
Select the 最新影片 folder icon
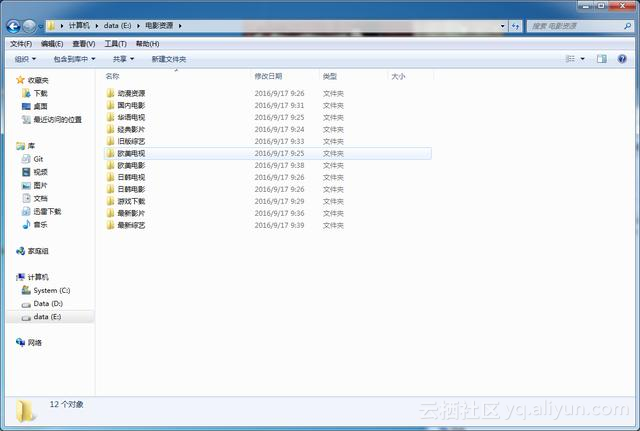click(110, 213)
